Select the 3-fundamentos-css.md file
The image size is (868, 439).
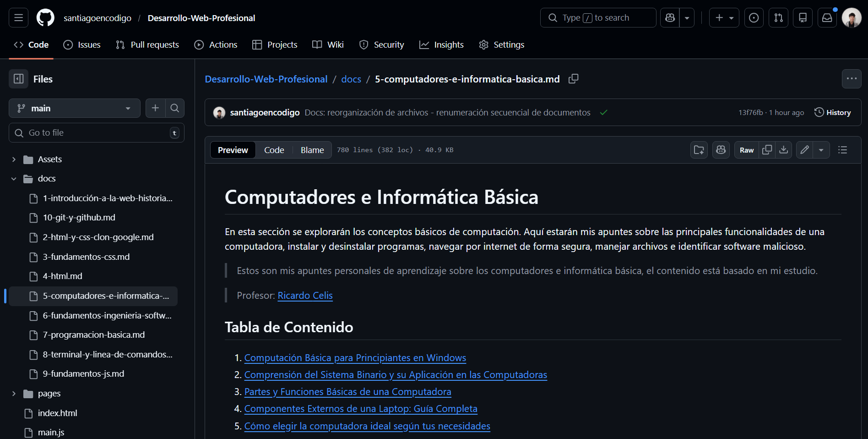(86, 257)
